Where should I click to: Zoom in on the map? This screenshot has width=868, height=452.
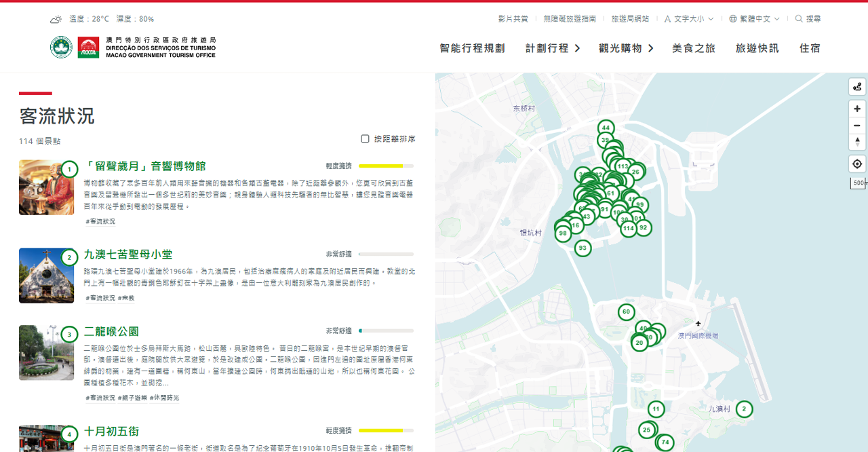[857, 109]
